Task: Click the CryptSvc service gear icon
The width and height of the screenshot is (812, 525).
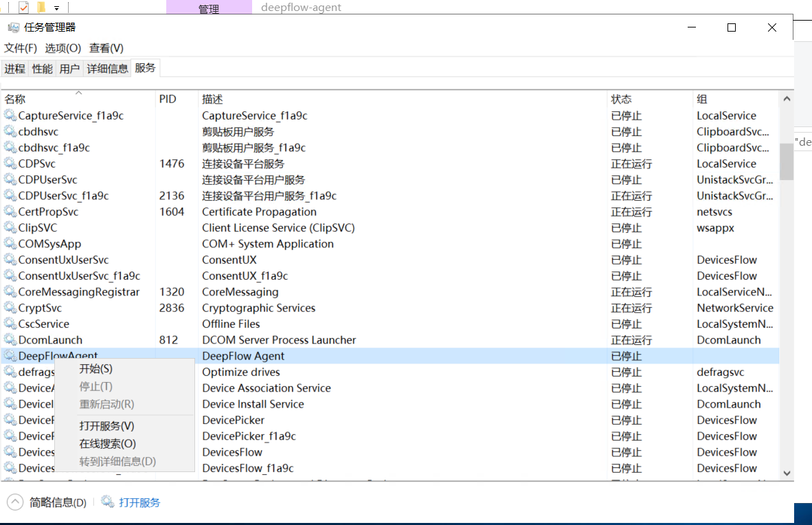Action: pos(10,308)
